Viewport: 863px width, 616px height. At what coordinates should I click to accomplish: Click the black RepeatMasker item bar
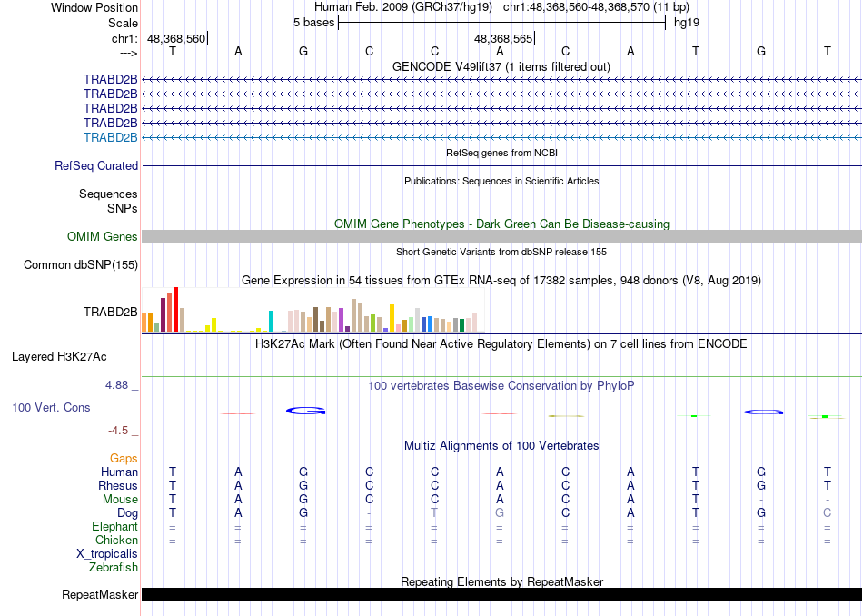501,594
